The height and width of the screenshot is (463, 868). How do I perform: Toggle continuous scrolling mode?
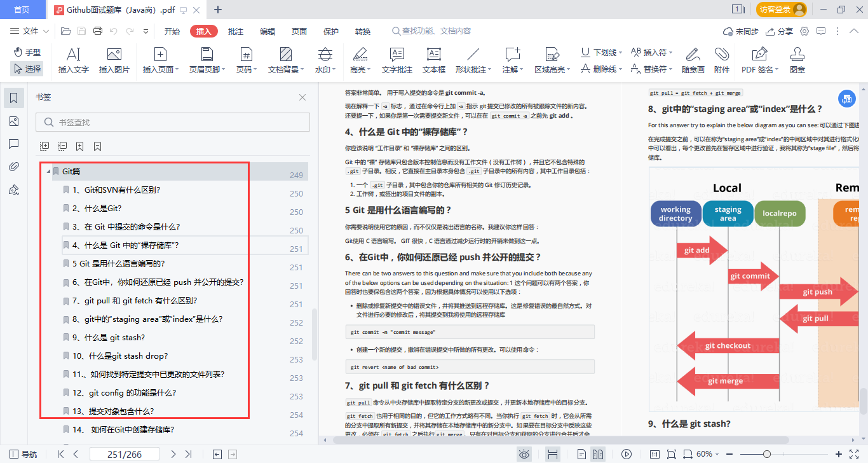pyautogui.click(x=553, y=454)
